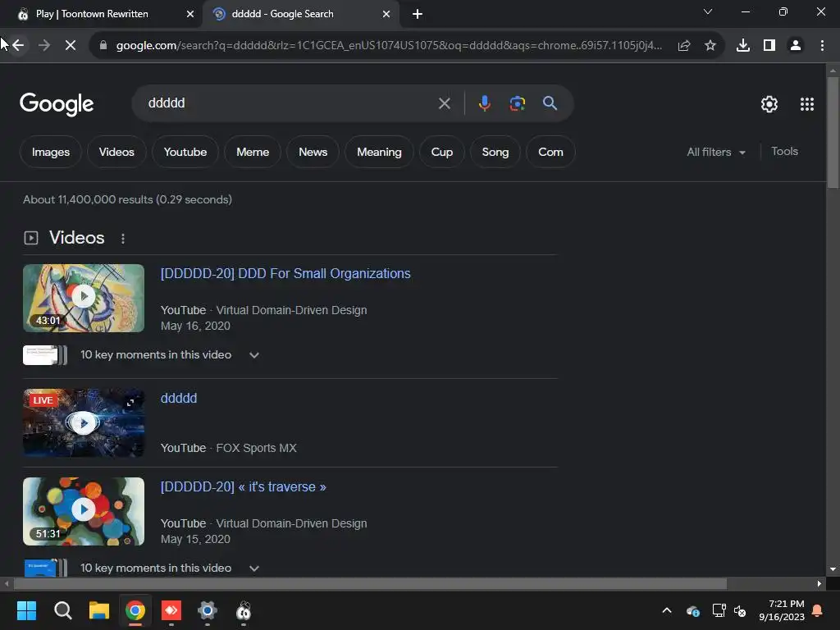Start voice search with microphone icon
The image size is (840, 630).
tap(484, 103)
